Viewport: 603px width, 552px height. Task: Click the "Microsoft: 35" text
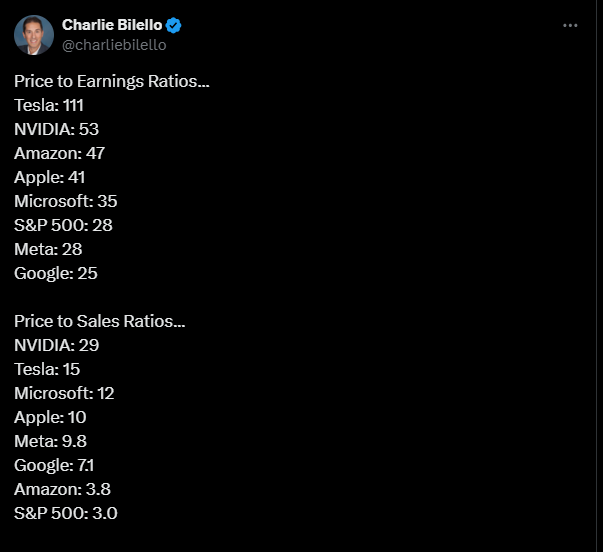tap(66, 201)
